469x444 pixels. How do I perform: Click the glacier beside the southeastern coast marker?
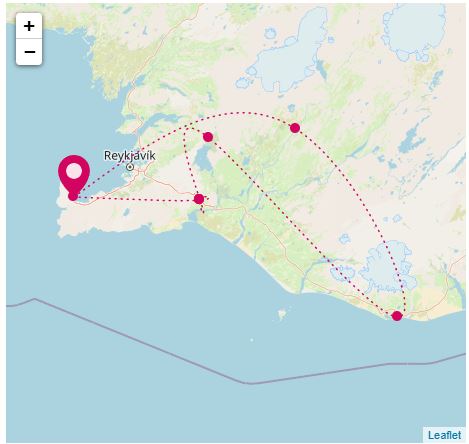pyautogui.click(x=388, y=265)
